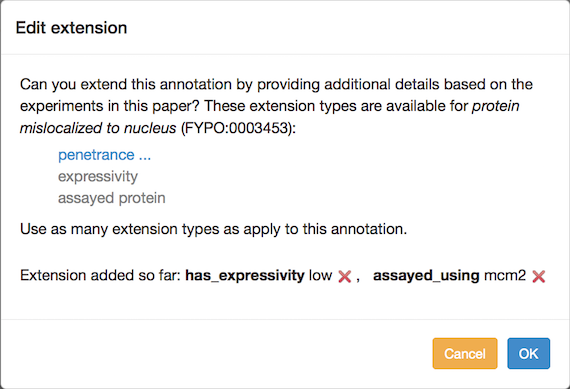Delete the assayed_using mcm2 extension
Viewport: 570px width, 389px height.
[x=538, y=277]
